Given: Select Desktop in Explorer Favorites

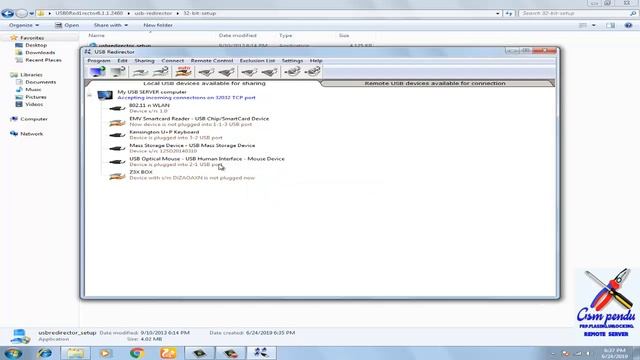Looking at the screenshot, I should [x=36, y=45].
